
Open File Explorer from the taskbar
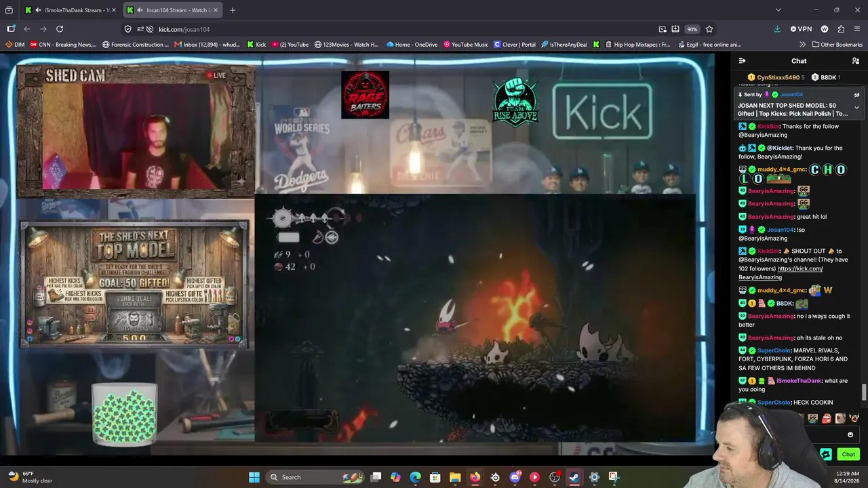point(455,477)
